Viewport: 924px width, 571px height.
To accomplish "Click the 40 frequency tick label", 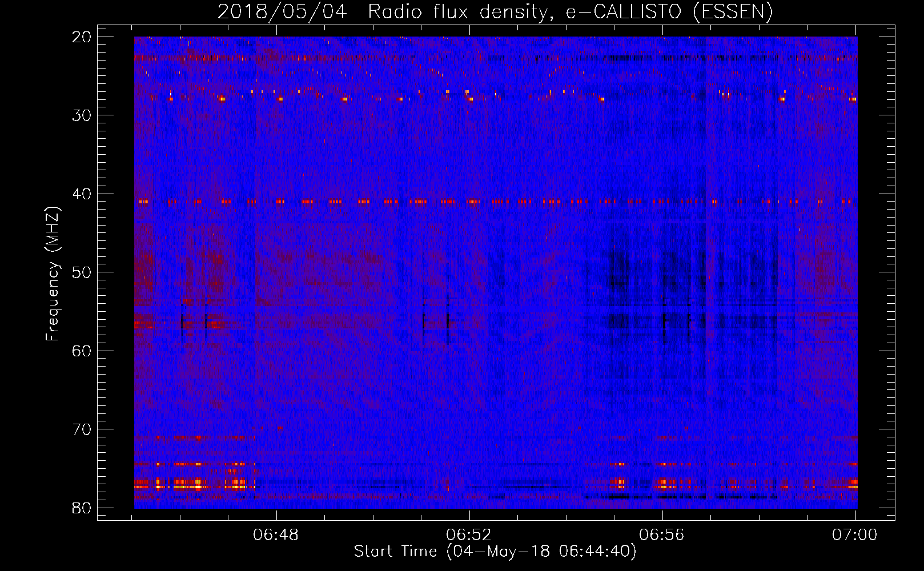I will [x=82, y=194].
